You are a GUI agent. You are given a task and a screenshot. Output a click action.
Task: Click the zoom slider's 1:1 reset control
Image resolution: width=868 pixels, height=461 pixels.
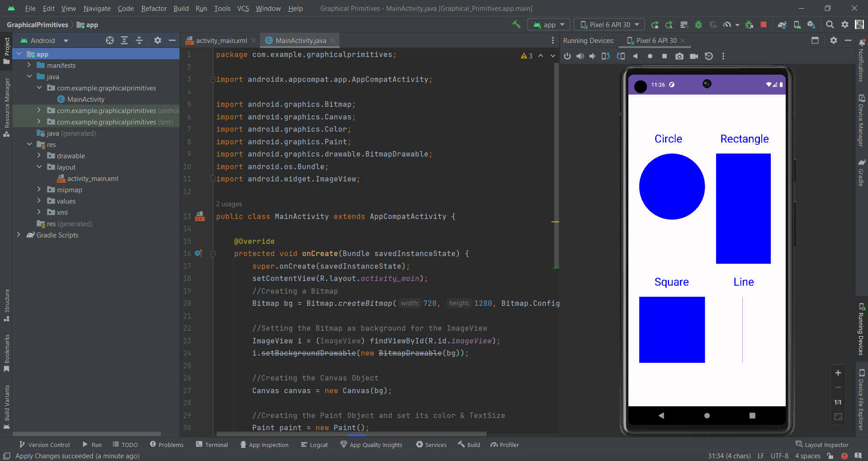coord(839,402)
